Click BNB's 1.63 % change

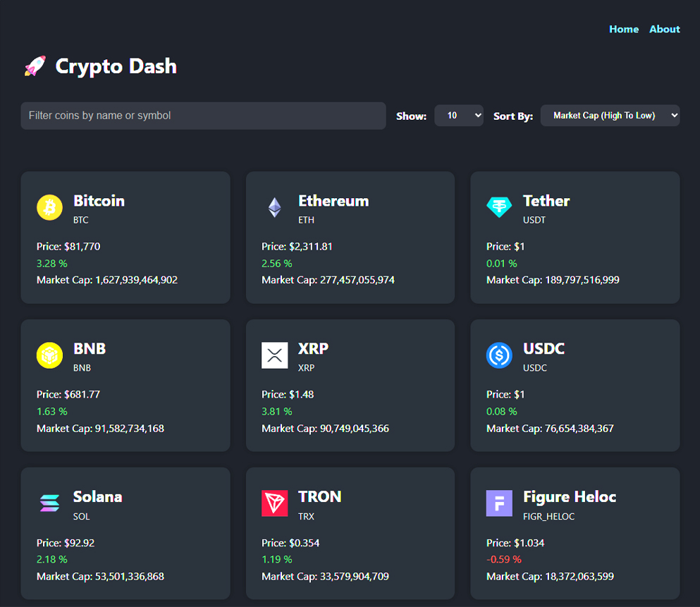51,412
